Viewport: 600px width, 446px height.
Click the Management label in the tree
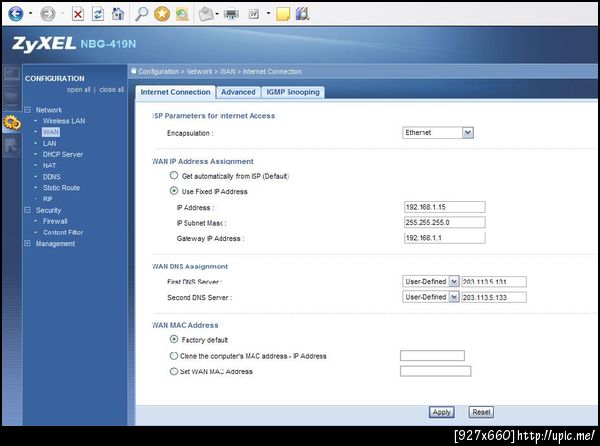pos(55,244)
